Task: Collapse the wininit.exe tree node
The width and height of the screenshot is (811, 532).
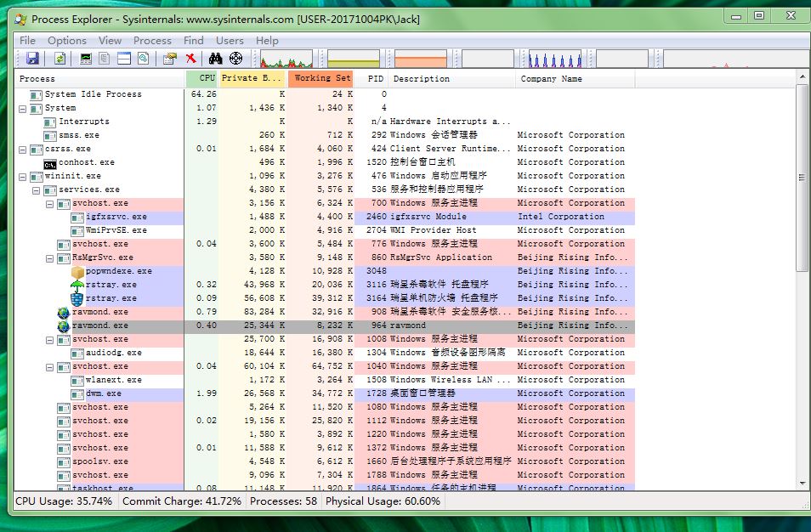Action: (22, 176)
